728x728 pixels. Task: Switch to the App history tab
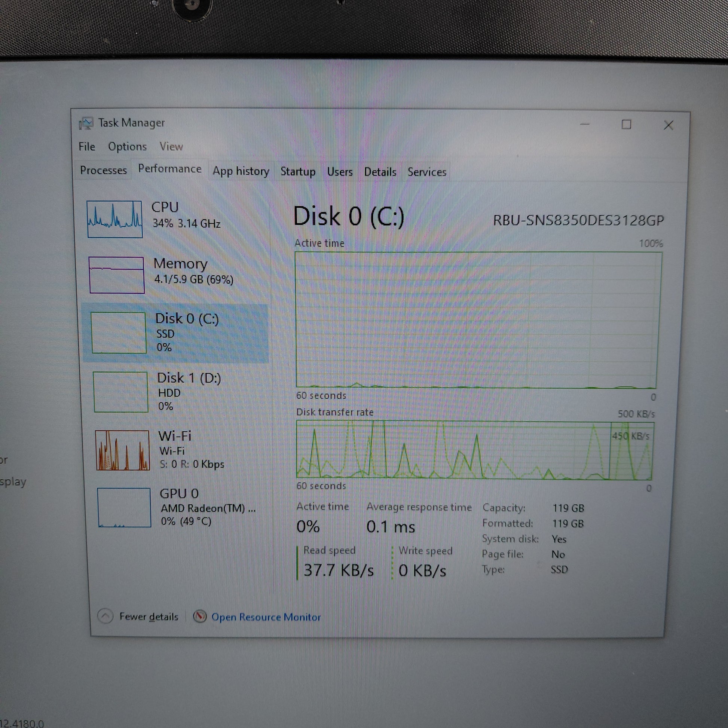[241, 171]
